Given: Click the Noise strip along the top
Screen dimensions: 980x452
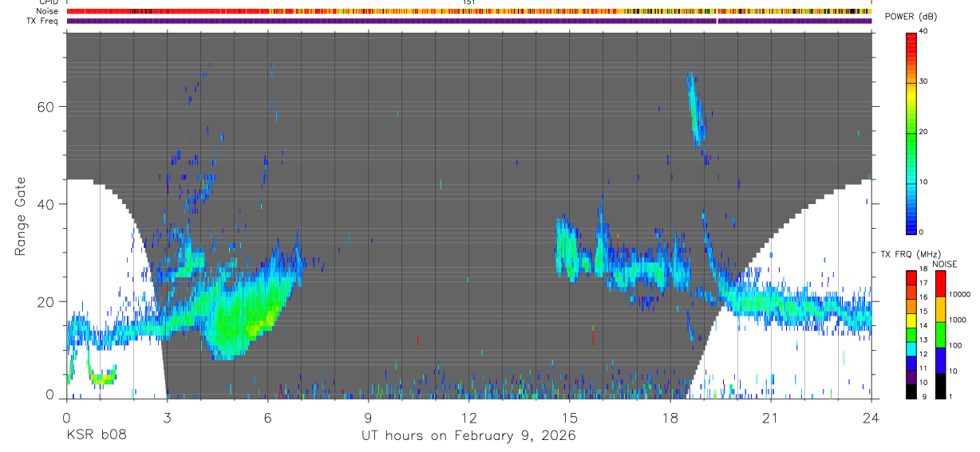Looking at the screenshot, I should [x=468, y=12].
